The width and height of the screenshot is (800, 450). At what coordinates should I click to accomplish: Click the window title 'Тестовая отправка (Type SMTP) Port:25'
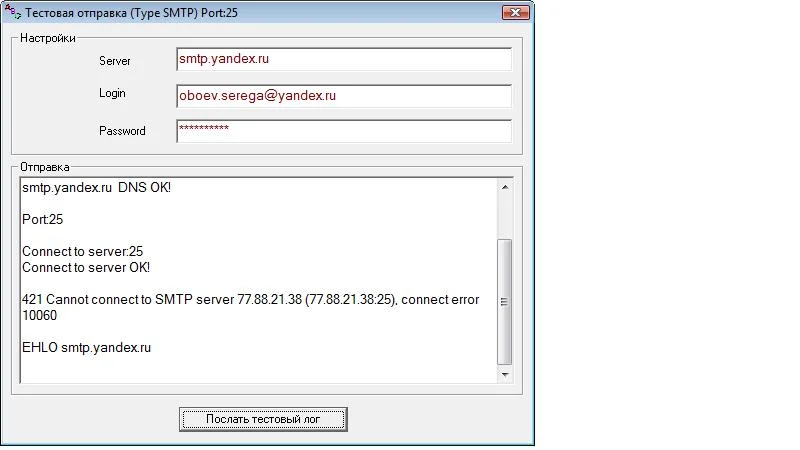pos(132,13)
